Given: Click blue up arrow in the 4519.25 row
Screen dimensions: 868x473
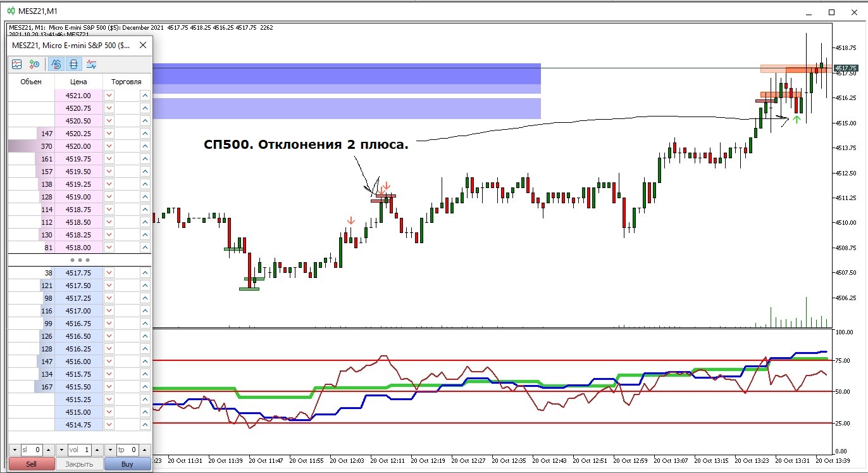Looking at the screenshot, I should point(145,184).
